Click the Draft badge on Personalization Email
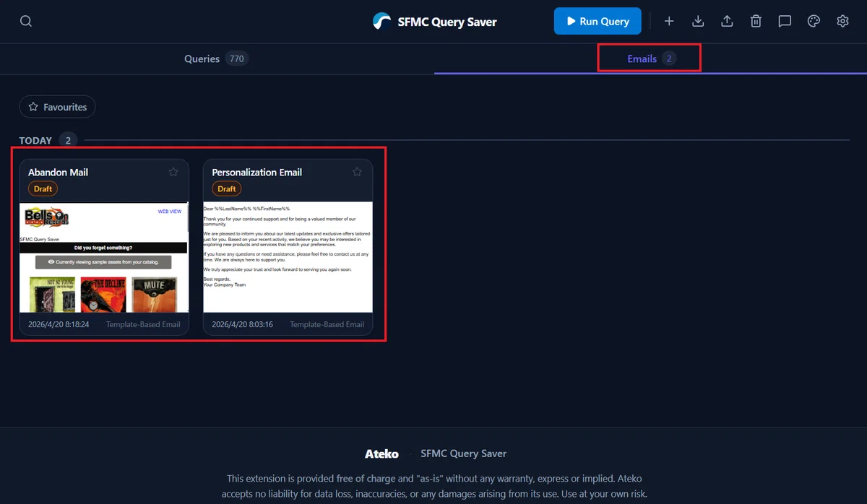 click(226, 188)
